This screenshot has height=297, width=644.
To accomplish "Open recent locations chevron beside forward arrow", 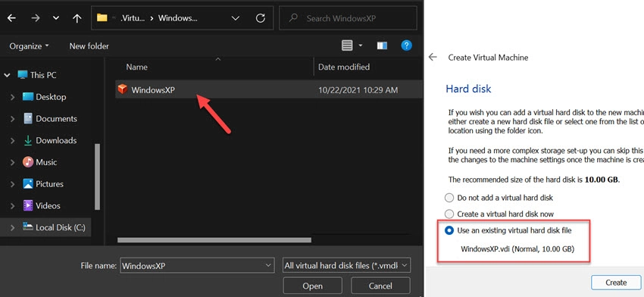I will click(56, 18).
